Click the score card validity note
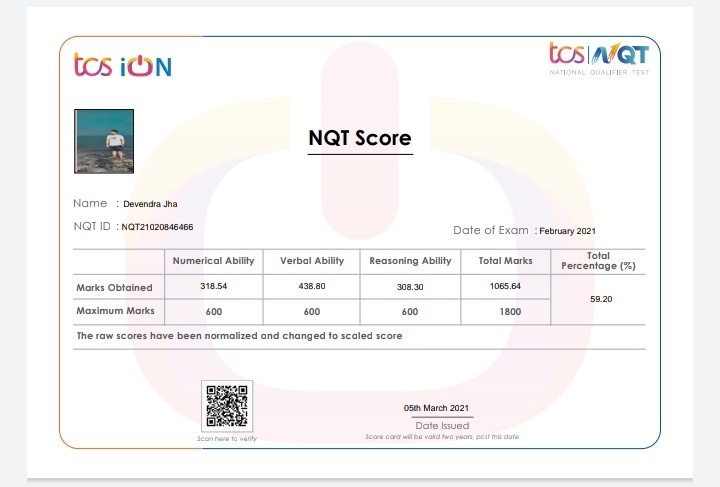 point(442,437)
